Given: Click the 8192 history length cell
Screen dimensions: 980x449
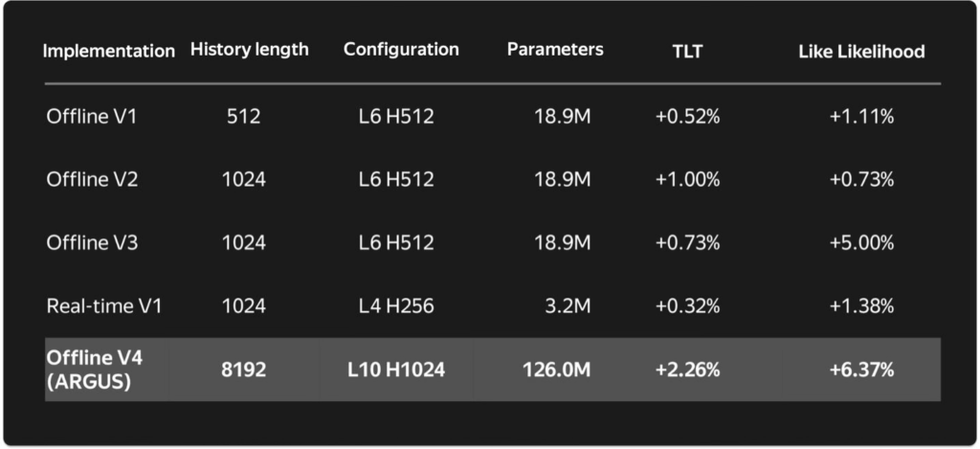Looking at the screenshot, I should pos(244,370).
